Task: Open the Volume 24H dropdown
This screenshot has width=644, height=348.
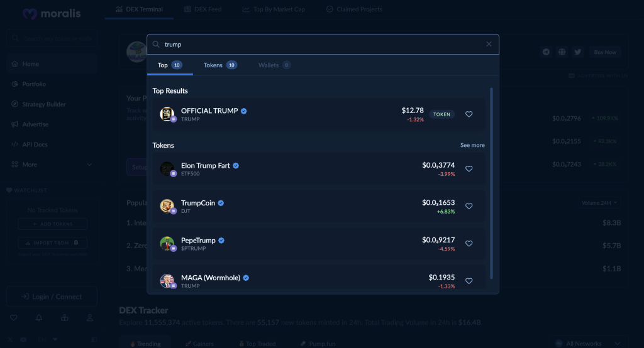Action: [x=599, y=203]
